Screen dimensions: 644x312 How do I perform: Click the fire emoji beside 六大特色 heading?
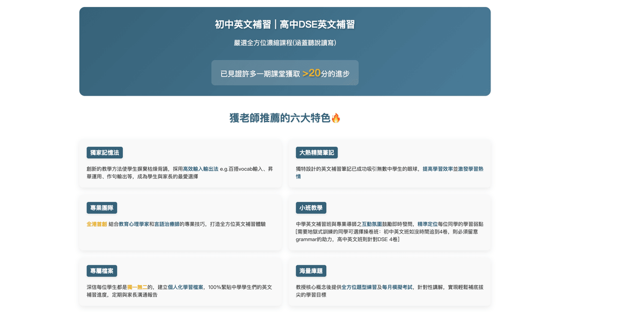pos(336,118)
